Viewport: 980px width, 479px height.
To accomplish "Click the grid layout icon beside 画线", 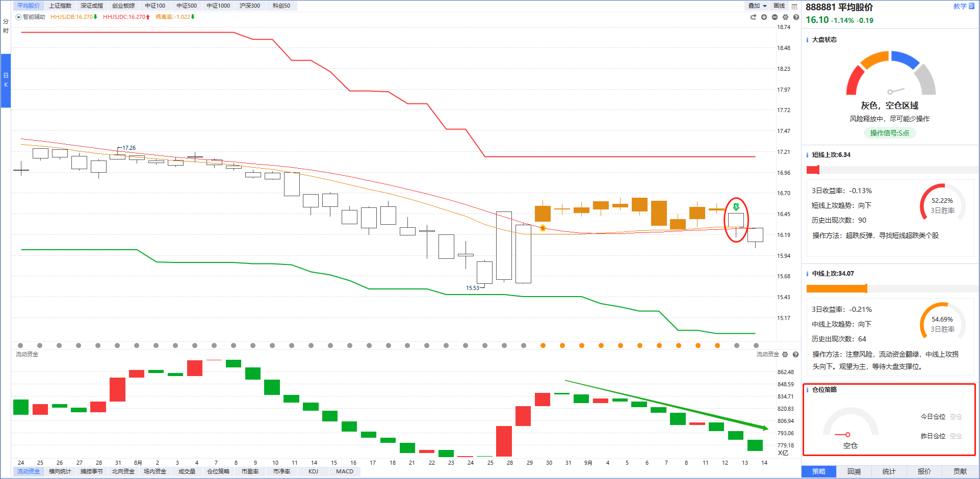I will click(794, 6).
